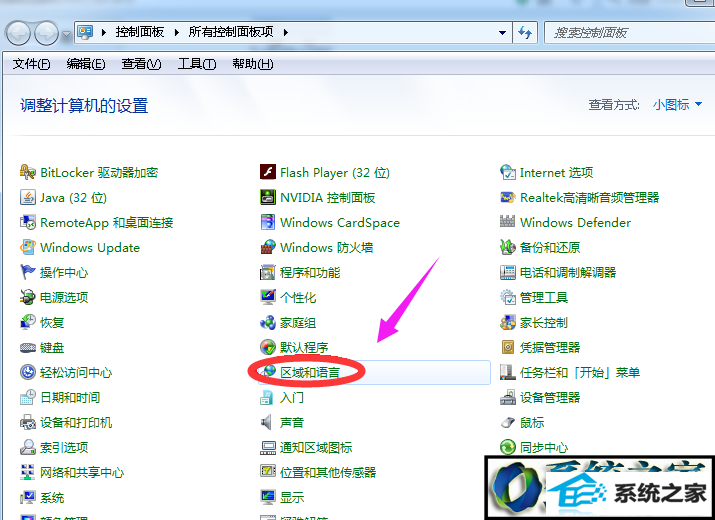This screenshot has height=520, width=715.
Task: Open the BitLocker 驱动器加密 icon
Action: point(27,172)
